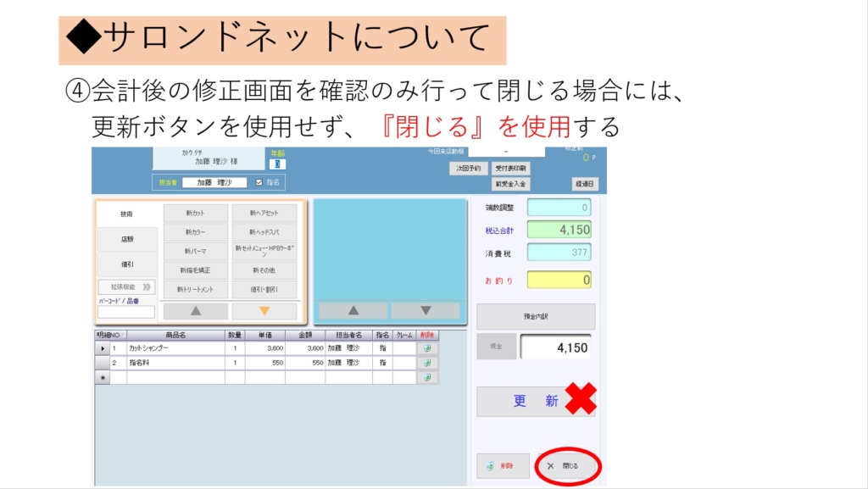Click the 新トリートメント button
Viewport: 868px width, 489px height.
tap(196, 289)
